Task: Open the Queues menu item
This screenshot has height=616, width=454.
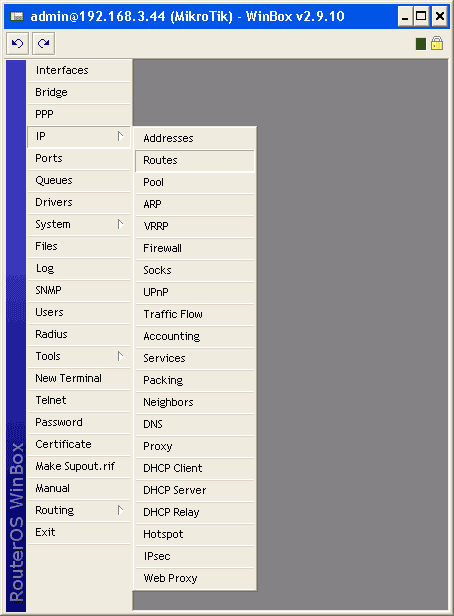Action: (79, 180)
